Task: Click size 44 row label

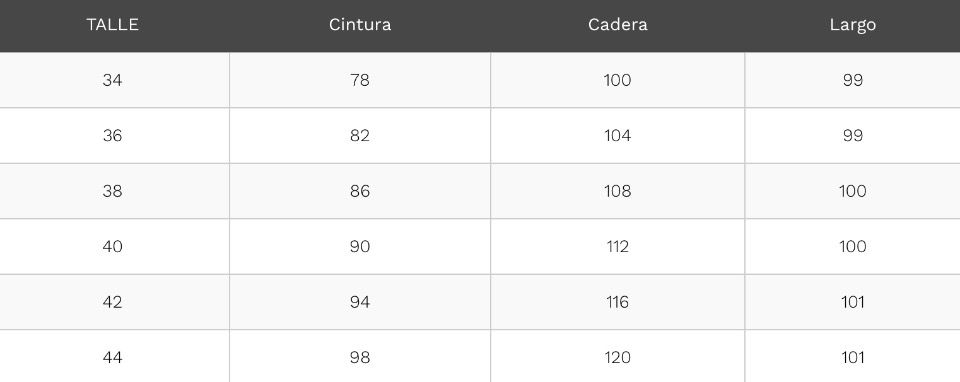Action: coord(113,358)
